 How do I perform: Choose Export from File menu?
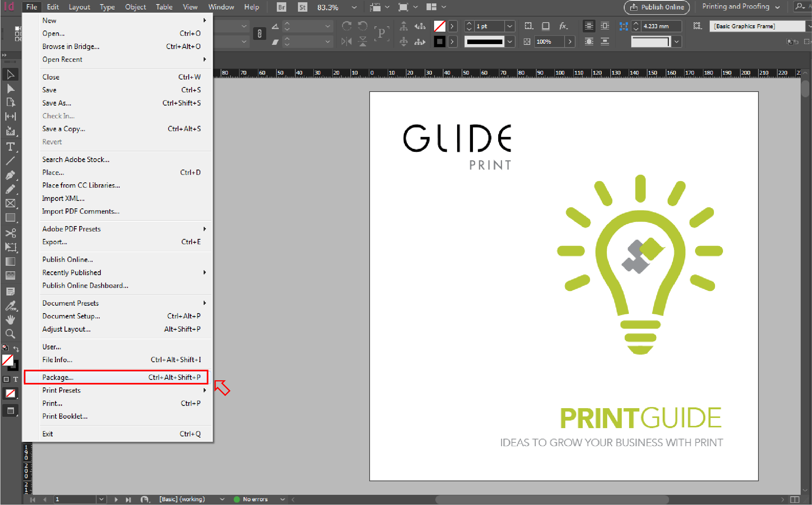[x=125, y=242]
